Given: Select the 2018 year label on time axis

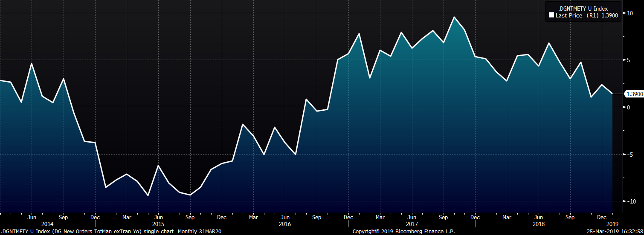Looking at the screenshot, I should 538,224.
